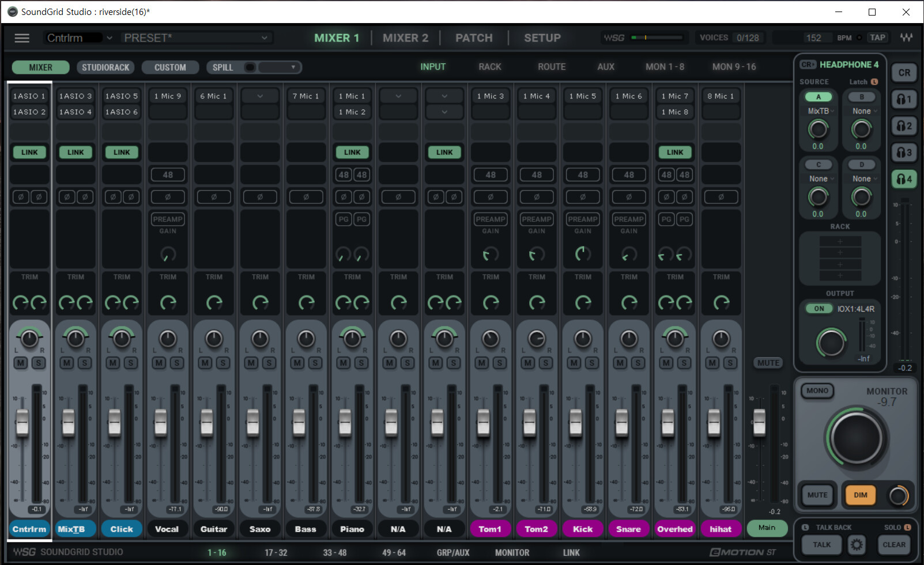Click the TAP tempo button
The height and width of the screenshot is (565, 924).
click(x=877, y=38)
